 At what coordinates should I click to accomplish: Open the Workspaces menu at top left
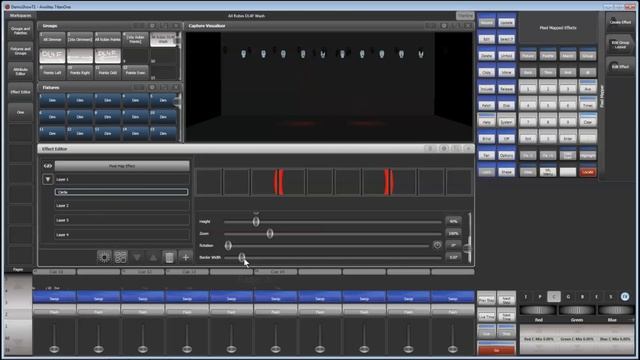20,16
